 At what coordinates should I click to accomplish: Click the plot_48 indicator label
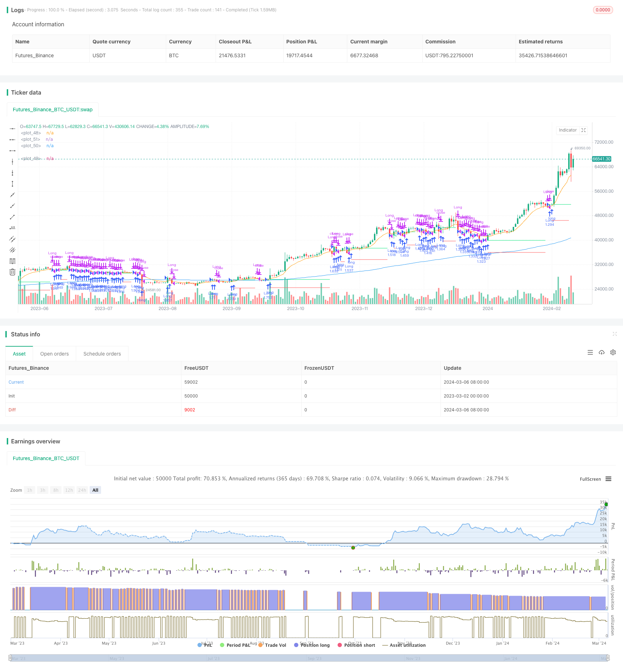coord(31,133)
